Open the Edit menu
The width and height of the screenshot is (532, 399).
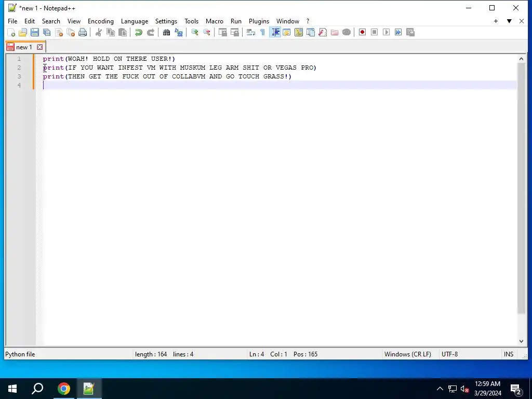pos(30,21)
